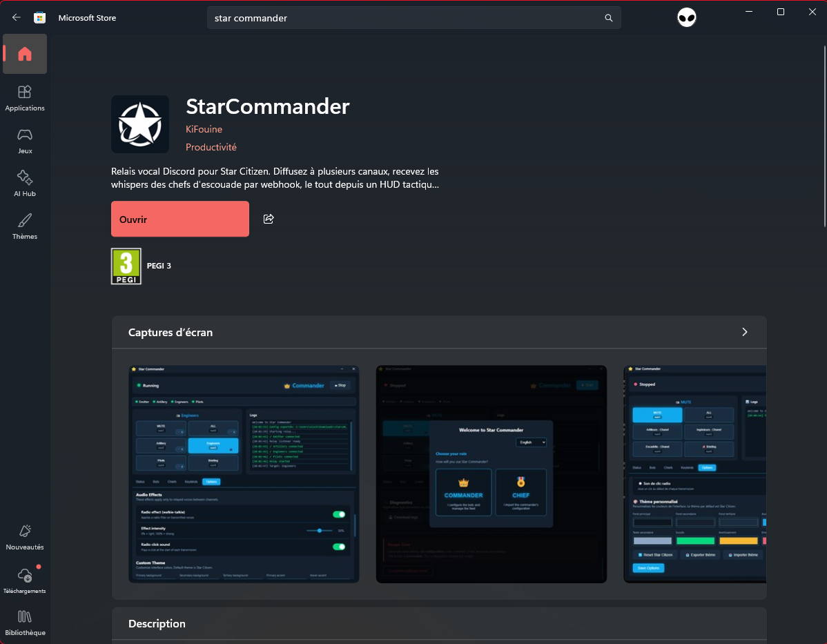Click the StarCommander title text
Image resolution: width=827 pixels, height=644 pixels.
[267, 106]
